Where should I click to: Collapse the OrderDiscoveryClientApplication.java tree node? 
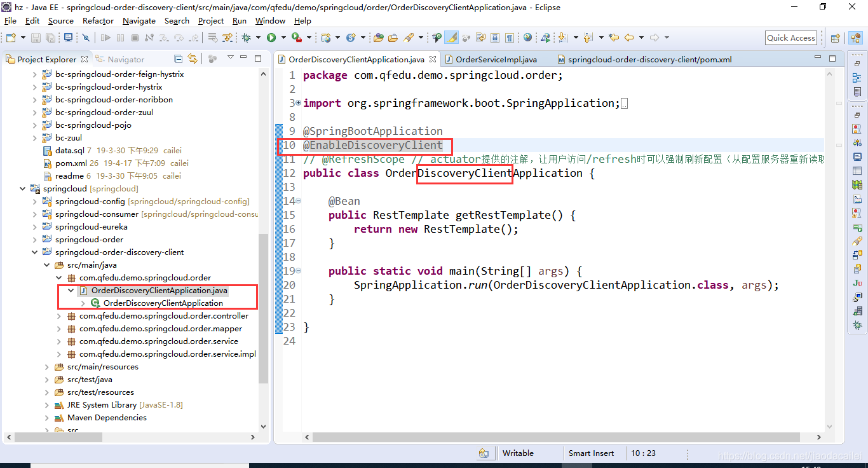pyautogui.click(x=71, y=291)
